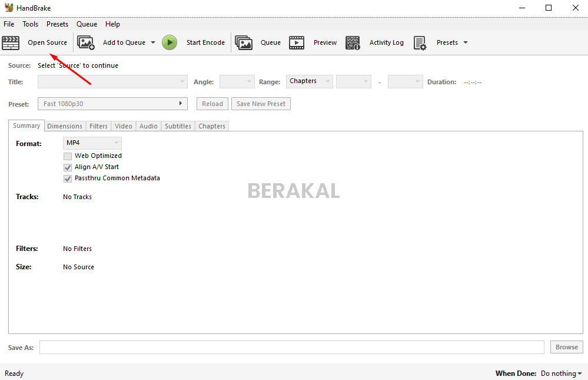Open a source video file
Screen dimensions: 588x380
tap(46, 42)
